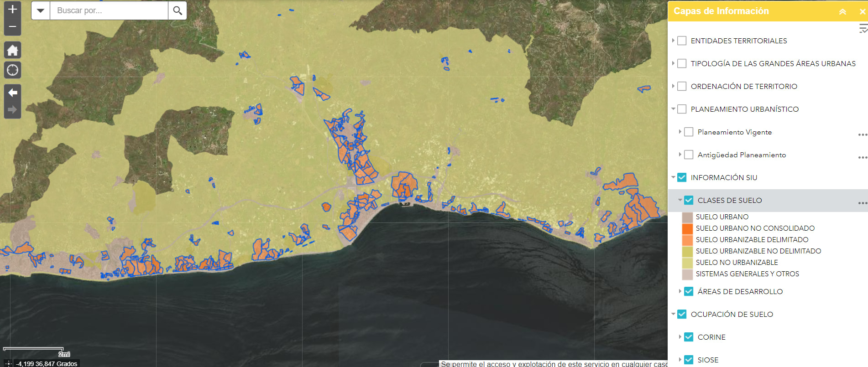
Task: Collapse the Capas de Información panel
Action: tap(842, 11)
